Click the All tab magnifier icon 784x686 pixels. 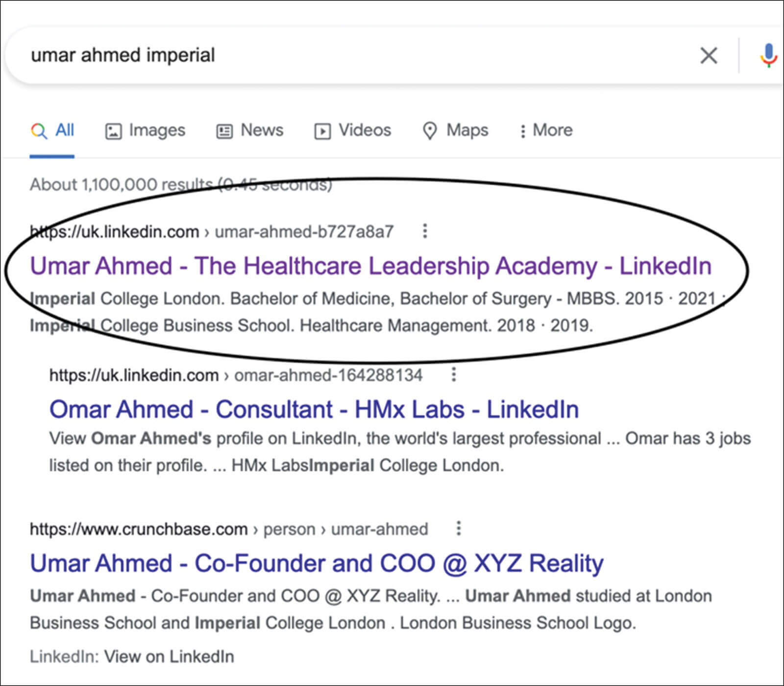(x=39, y=131)
